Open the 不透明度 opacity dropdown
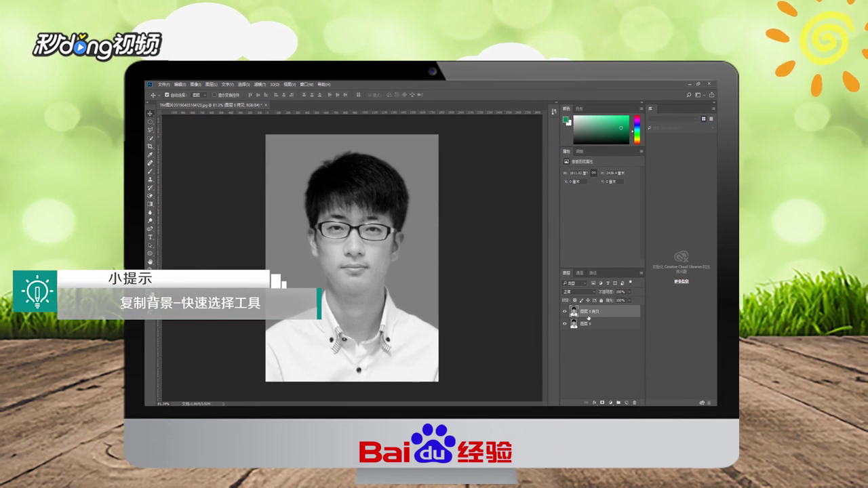Viewport: 868px width, 488px height. pos(629,291)
